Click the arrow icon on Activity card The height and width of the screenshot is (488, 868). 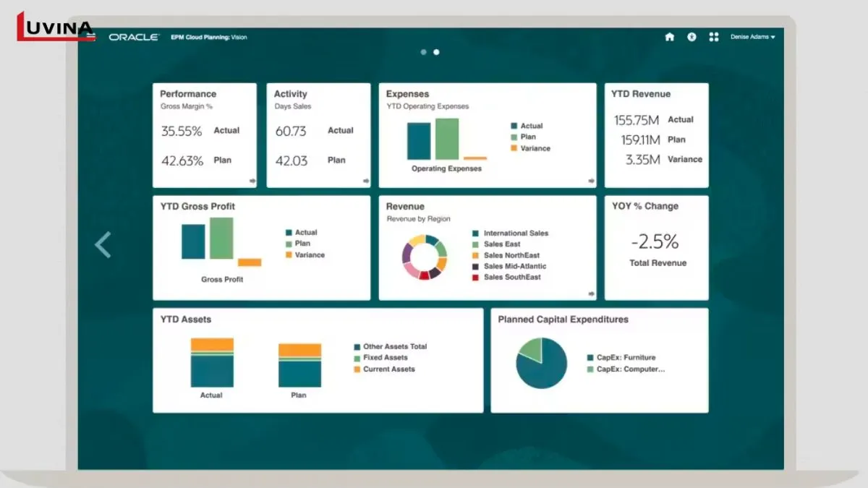click(366, 181)
